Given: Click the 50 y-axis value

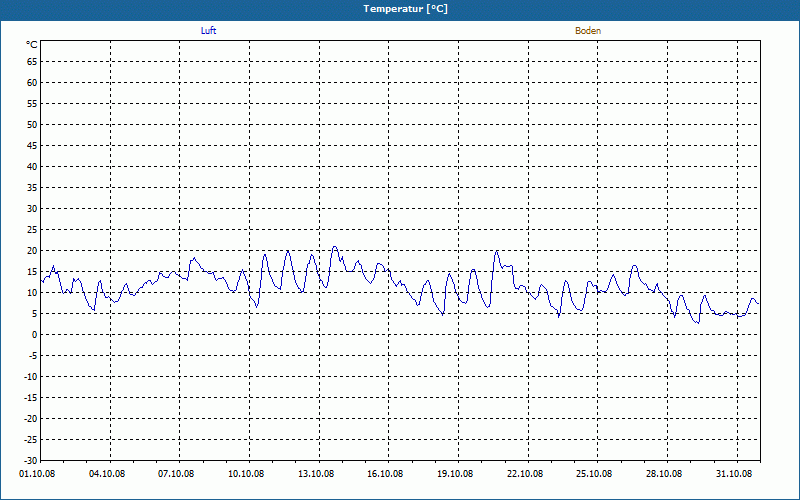Looking at the screenshot, I should click(32, 124).
